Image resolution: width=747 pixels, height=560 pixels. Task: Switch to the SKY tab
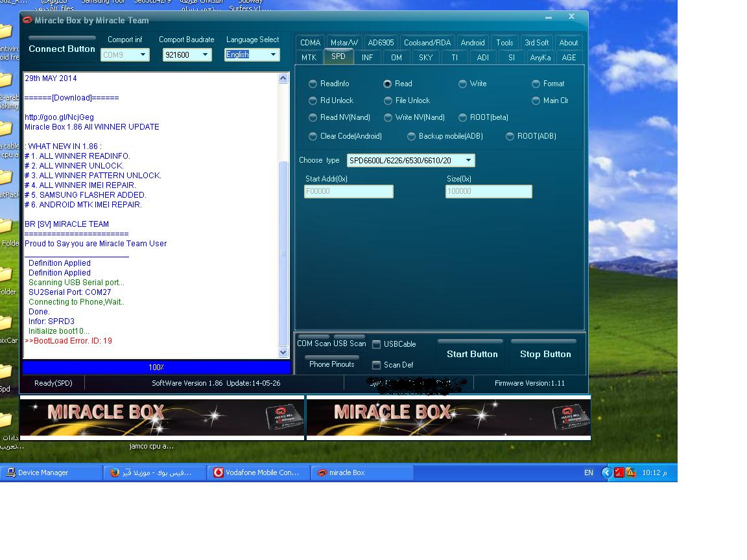click(x=425, y=57)
